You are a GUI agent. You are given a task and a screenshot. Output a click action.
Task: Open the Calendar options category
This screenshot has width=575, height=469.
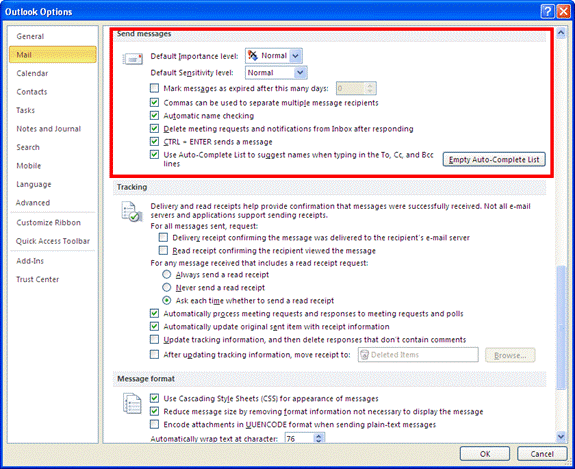pyautogui.click(x=32, y=73)
